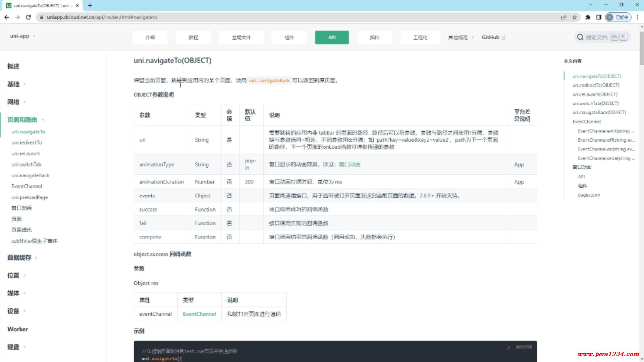Viewport: 644px width, 362px height.
Task: Jump to pages.json in page outline
Action: coord(589,195)
